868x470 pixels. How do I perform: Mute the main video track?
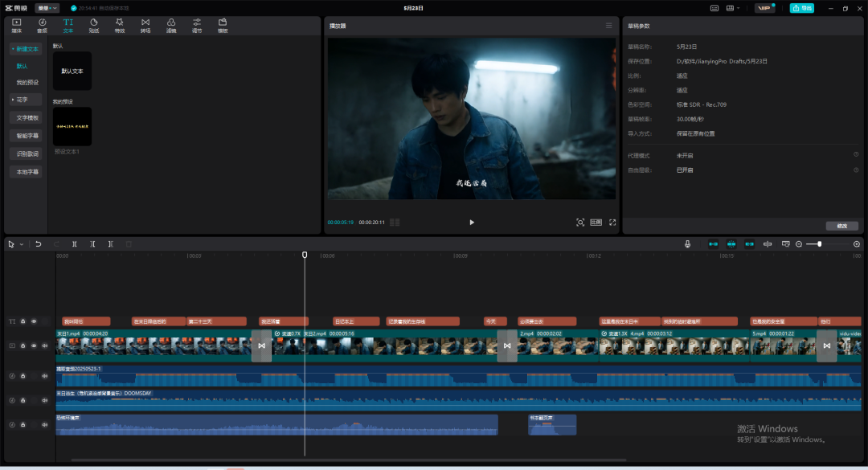click(45, 345)
